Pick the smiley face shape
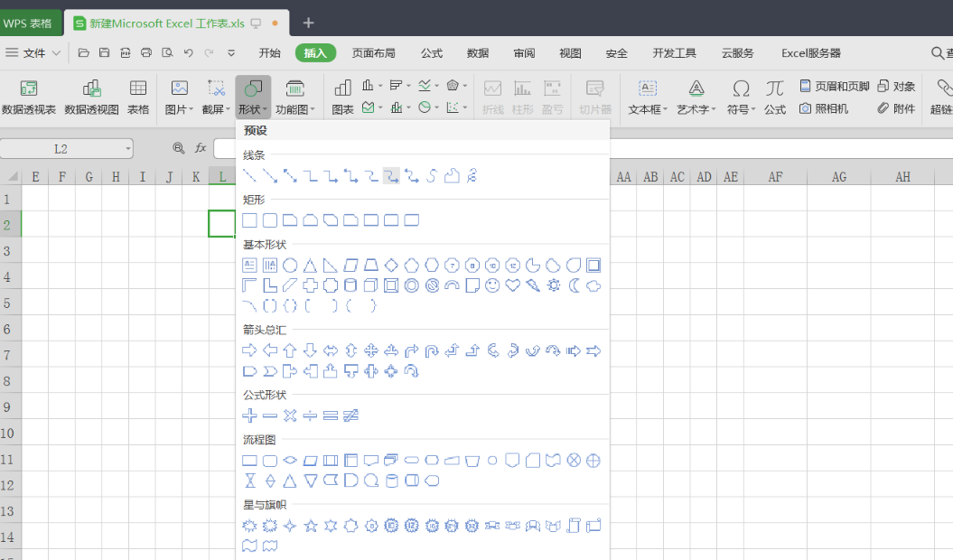Screen dimensions: 953x560 click(x=492, y=285)
